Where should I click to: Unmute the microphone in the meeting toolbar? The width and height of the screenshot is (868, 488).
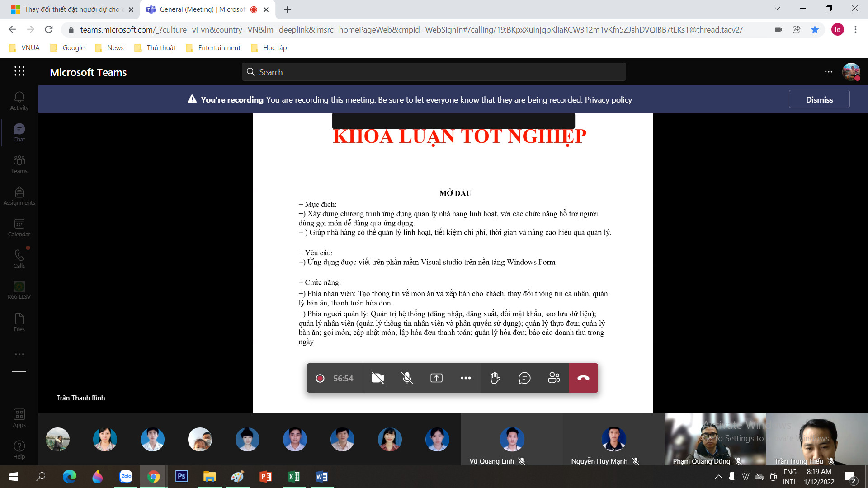(x=407, y=378)
